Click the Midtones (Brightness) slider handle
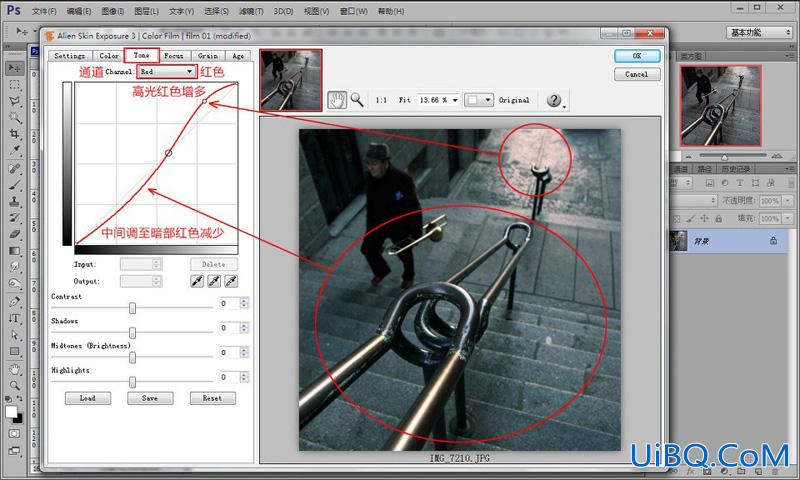 point(132,357)
